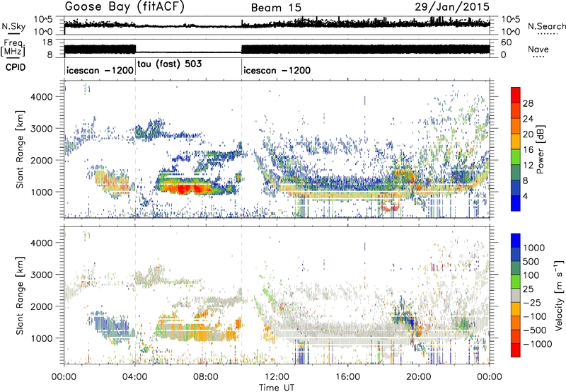Click 'Slant Range [km]' label of velocity panel
Viewport: 566px width, 392px height.
[x=20, y=296]
